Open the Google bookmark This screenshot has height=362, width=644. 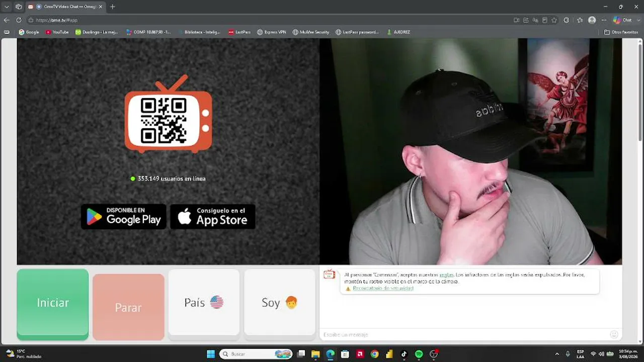[29, 32]
